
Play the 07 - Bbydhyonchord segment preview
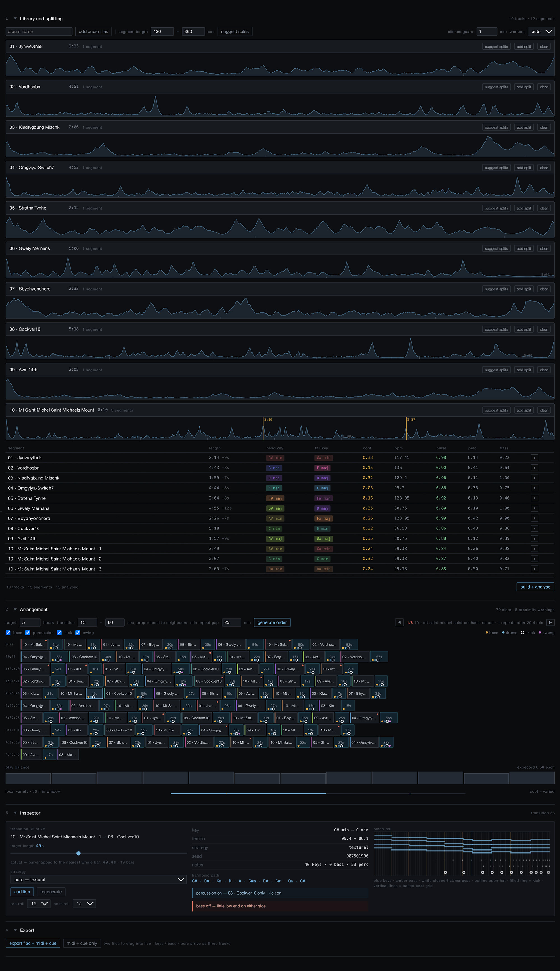pos(534,518)
